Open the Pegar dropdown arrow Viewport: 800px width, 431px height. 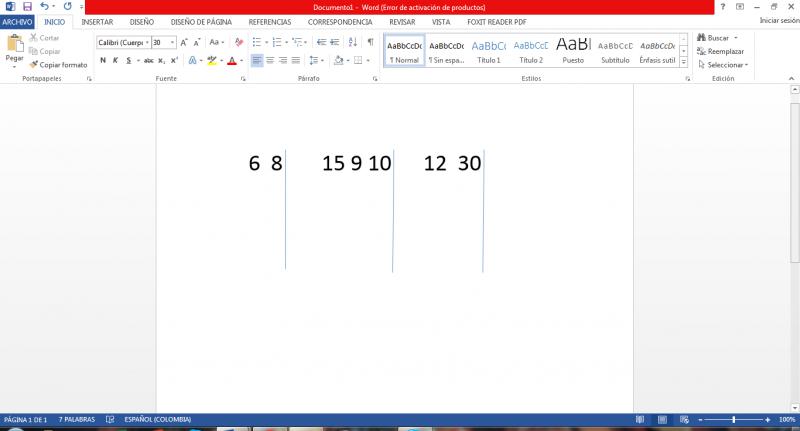coord(14,66)
